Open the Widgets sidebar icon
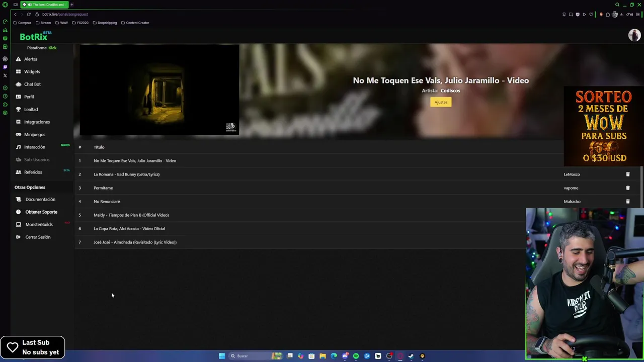The width and height of the screenshot is (644, 362). [19, 72]
